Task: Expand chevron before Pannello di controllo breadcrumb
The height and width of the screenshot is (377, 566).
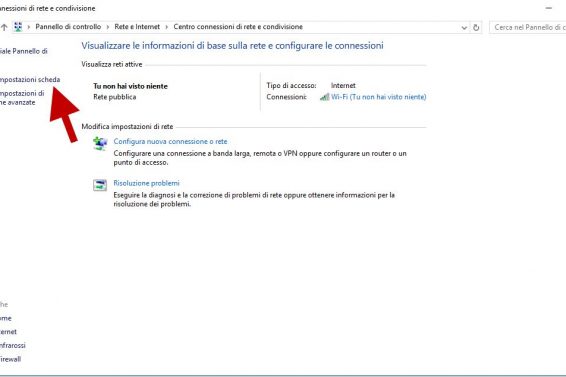Action: [x=29, y=27]
